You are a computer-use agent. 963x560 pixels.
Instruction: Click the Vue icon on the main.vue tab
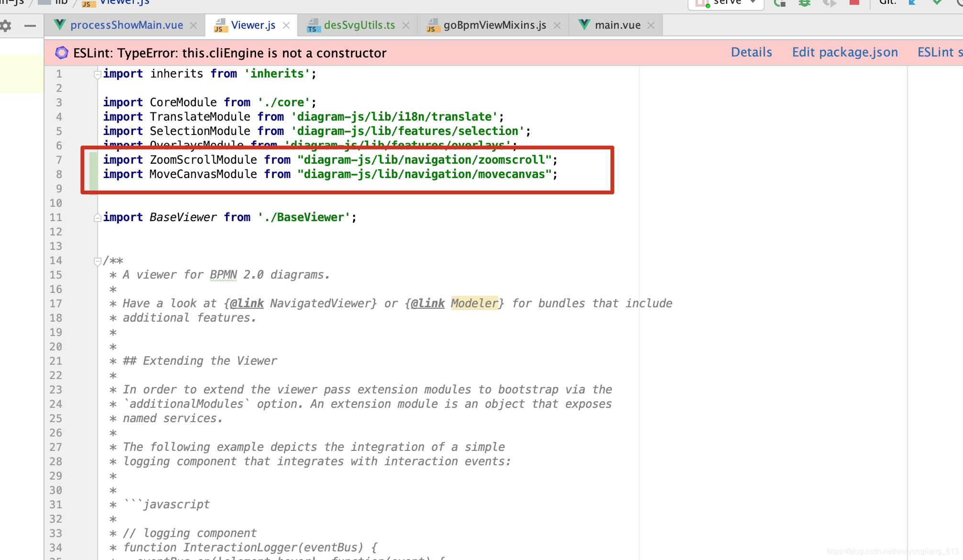pos(584,25)
